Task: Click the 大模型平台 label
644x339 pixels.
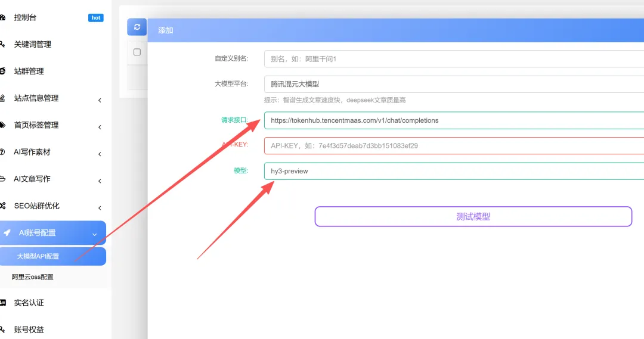Action: [231, 84]
